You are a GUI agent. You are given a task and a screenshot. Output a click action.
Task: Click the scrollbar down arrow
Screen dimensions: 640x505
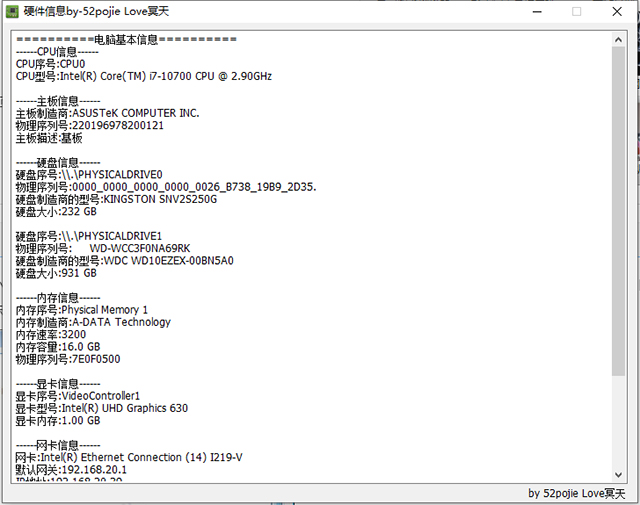tap(618, 475)
